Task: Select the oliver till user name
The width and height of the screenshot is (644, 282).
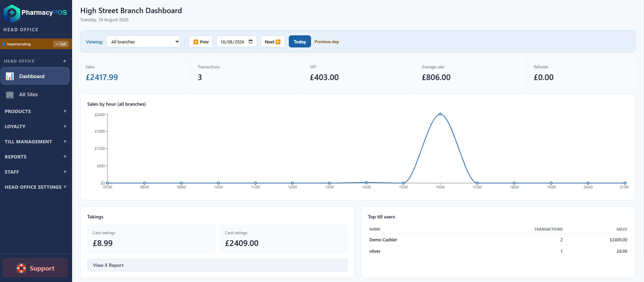Action: 375,251
